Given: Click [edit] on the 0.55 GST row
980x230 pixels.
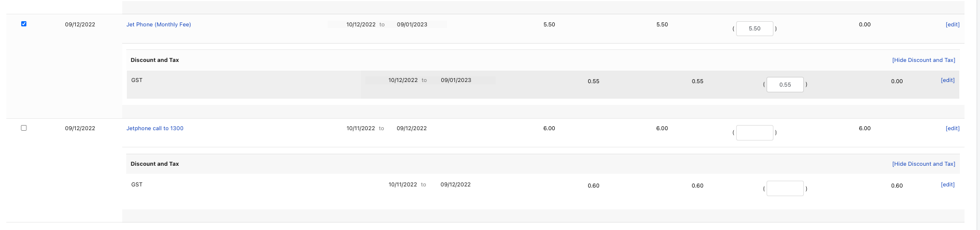Looking at the screenshot, I should click(x=948, y=80).
